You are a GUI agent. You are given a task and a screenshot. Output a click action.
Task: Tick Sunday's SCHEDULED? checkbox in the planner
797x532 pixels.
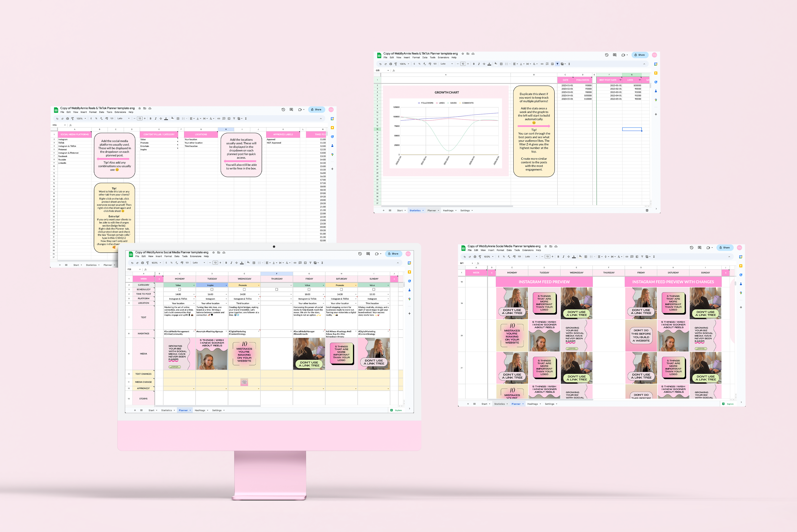coord(374,289)
